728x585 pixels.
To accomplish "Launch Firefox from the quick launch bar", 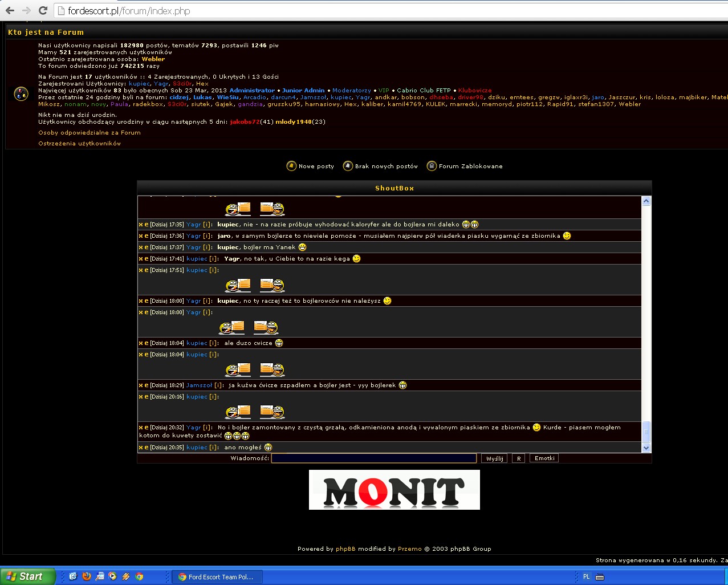I will [87, 576].
